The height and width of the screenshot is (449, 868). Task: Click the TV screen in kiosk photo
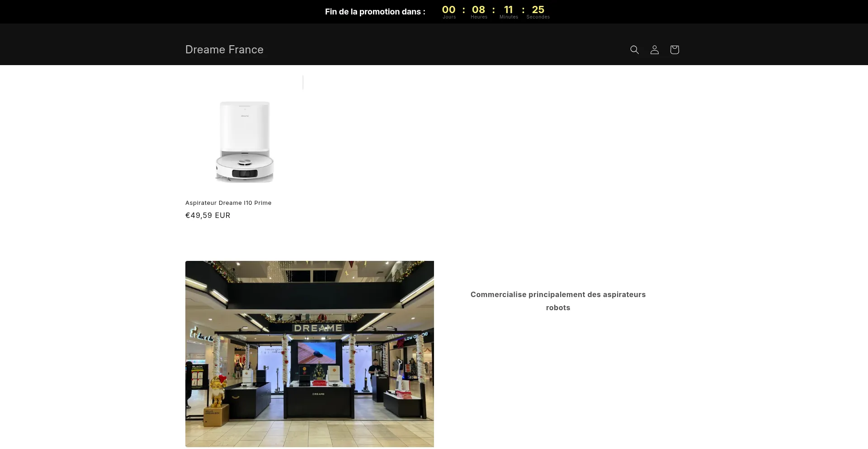click(x=316, y=352)
